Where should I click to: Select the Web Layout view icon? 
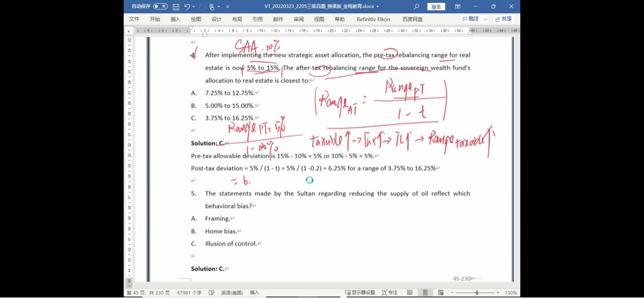pyautogui.click(x=440, y=292)
